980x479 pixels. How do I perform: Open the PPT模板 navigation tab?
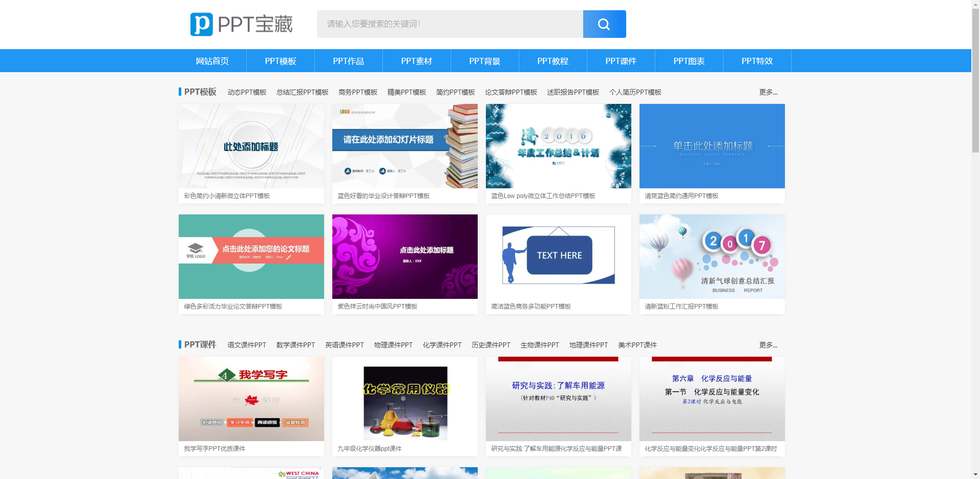(280, 61)
